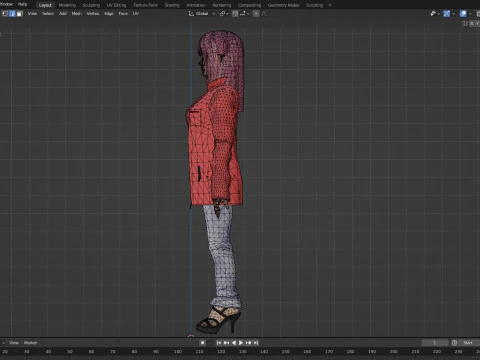Toggle viewport overlays button

coord(463,14)
